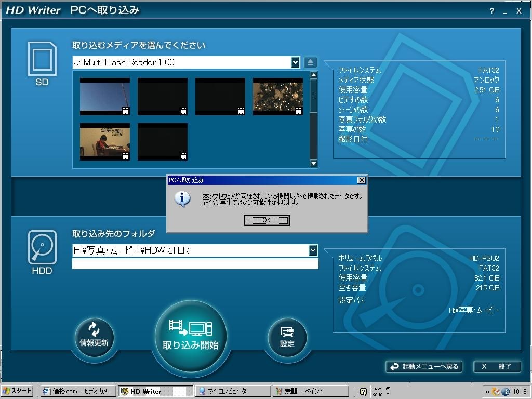Screen dimensions: 532x399
Task: Expand hidden tray icons chevron
Action: [487, 392]
